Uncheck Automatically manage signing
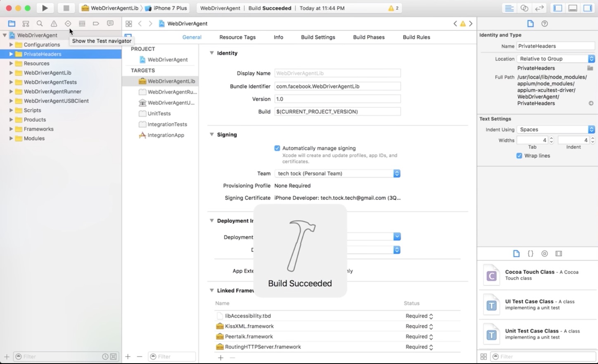This screenshot has height=364, width=598. point(277,148)
